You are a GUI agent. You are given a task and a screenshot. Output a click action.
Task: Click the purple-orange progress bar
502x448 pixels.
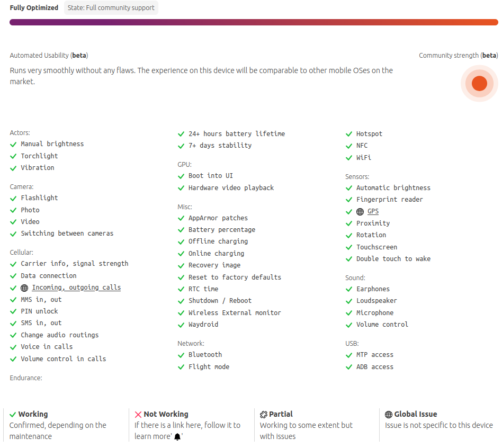[x=254, y=22]
